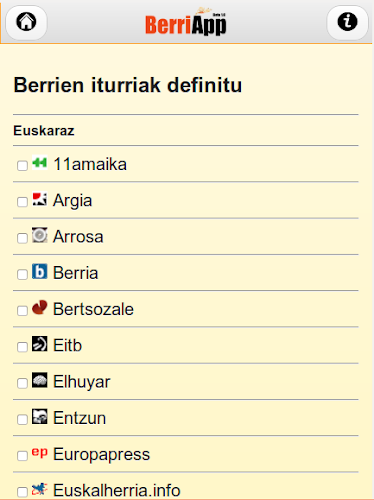This screenshot has width=374, height=500.
Task: Click the Elhuyar source label
Action: [81, 382]
